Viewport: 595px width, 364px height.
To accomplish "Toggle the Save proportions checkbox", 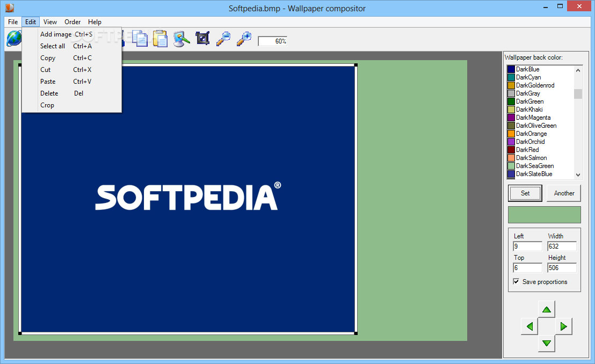I will point(516,281).
